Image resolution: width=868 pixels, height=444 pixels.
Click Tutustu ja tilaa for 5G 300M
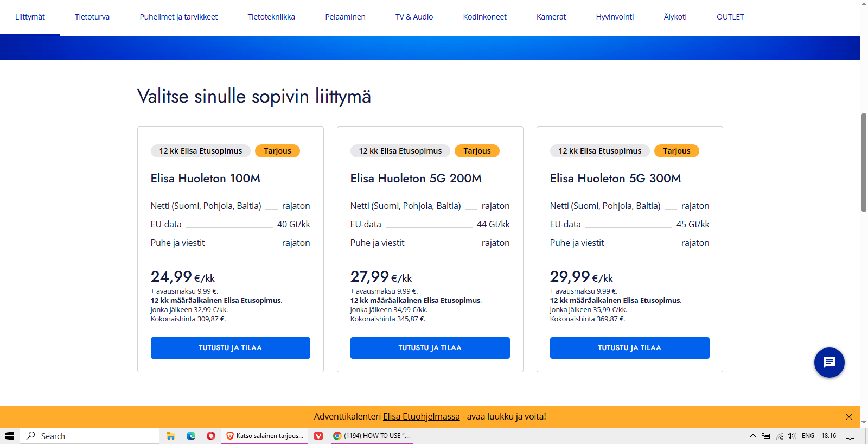tap(630, 348)
